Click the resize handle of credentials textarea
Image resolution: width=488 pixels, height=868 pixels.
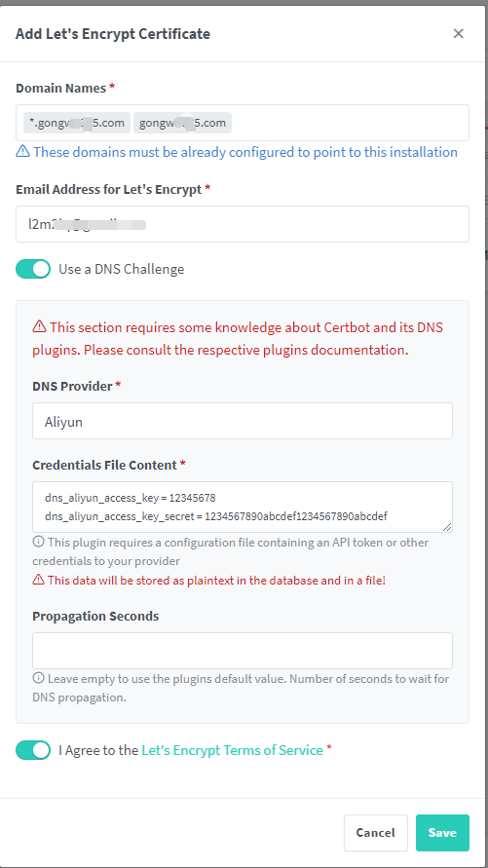point(447,527)
